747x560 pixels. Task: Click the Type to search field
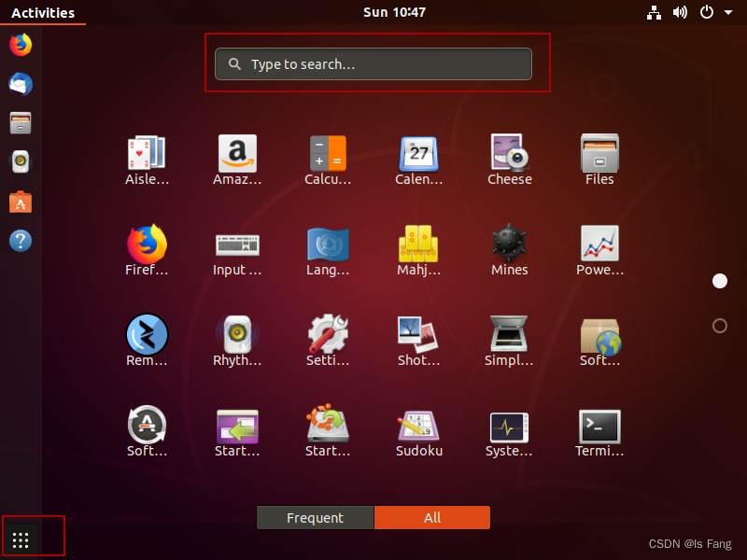click(x=373, y=63)
